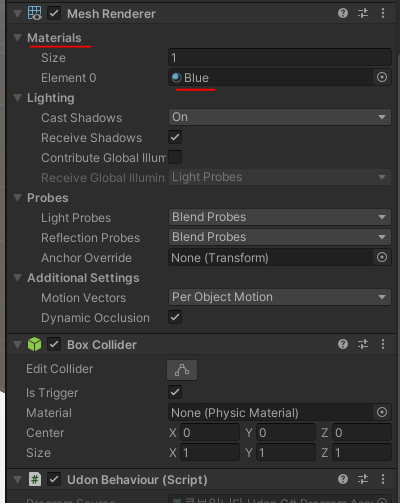
Task: Toggle Is Trigger checkbox
Action: 175,392
